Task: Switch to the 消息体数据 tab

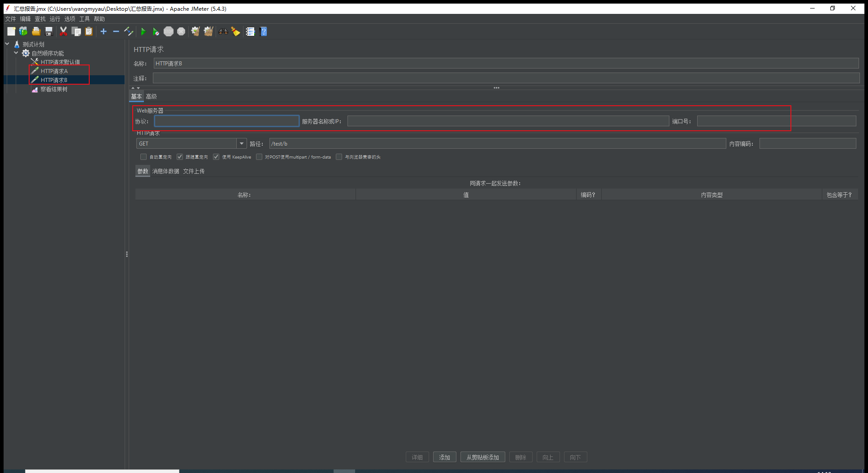Action: (165, 171)
